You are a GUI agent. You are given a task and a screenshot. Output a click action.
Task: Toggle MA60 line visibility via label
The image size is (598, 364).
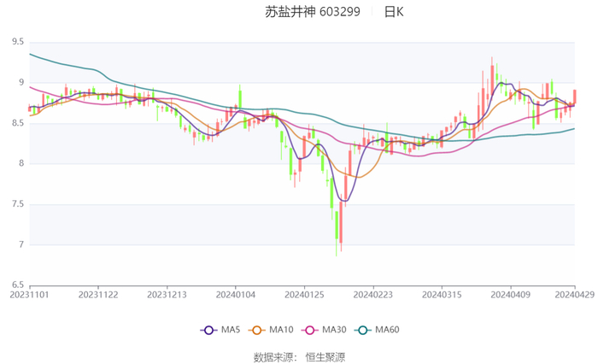(x=387, y=331)
